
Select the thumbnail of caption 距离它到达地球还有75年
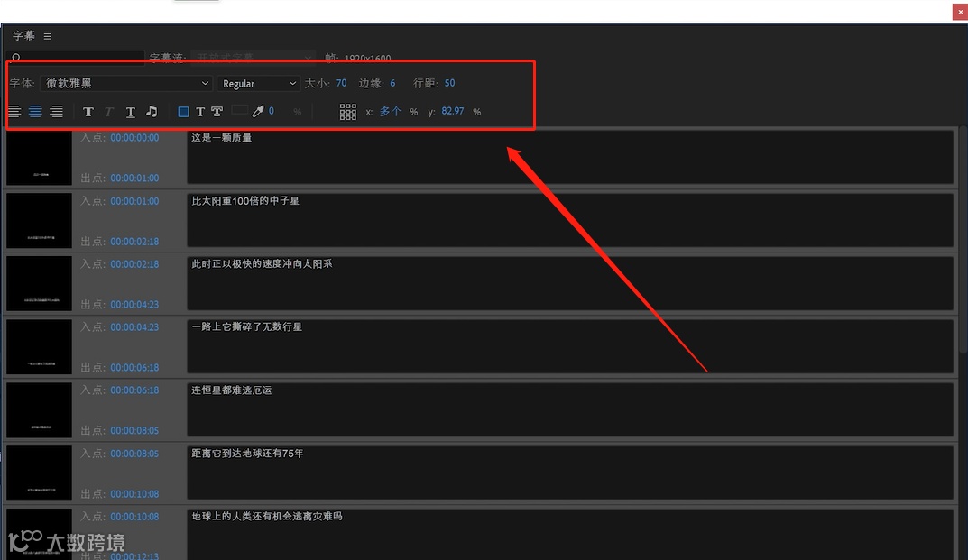click(x=39, y=473)
